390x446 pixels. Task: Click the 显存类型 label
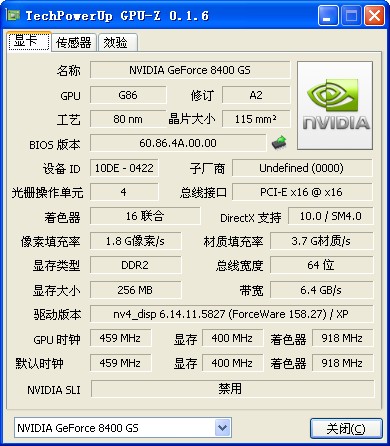coord(57,266)
